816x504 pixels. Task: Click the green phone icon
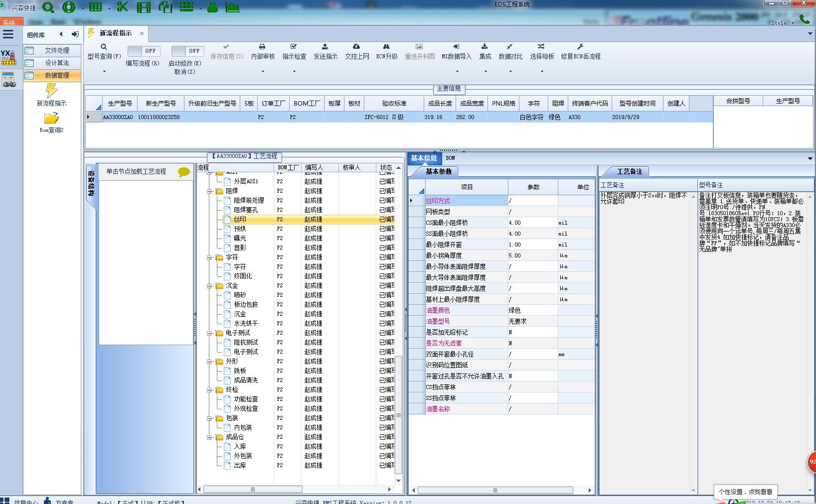pos(805,19)
